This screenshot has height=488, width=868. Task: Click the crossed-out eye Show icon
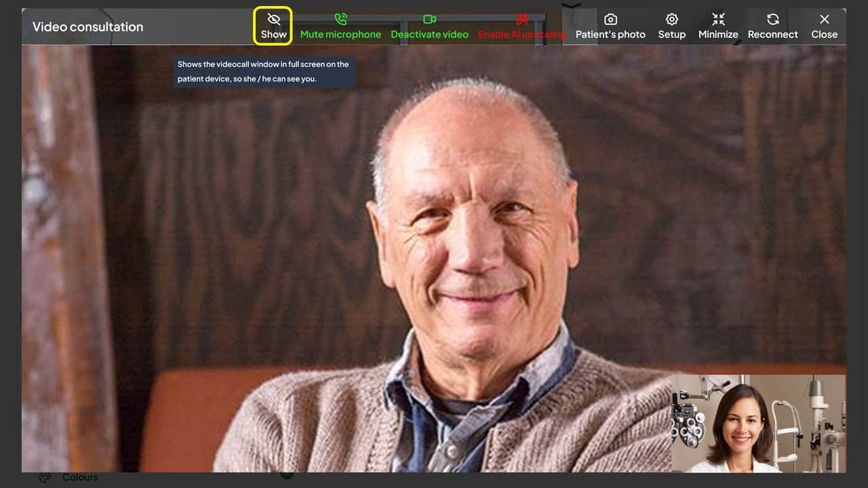click(x=273, y=19)
